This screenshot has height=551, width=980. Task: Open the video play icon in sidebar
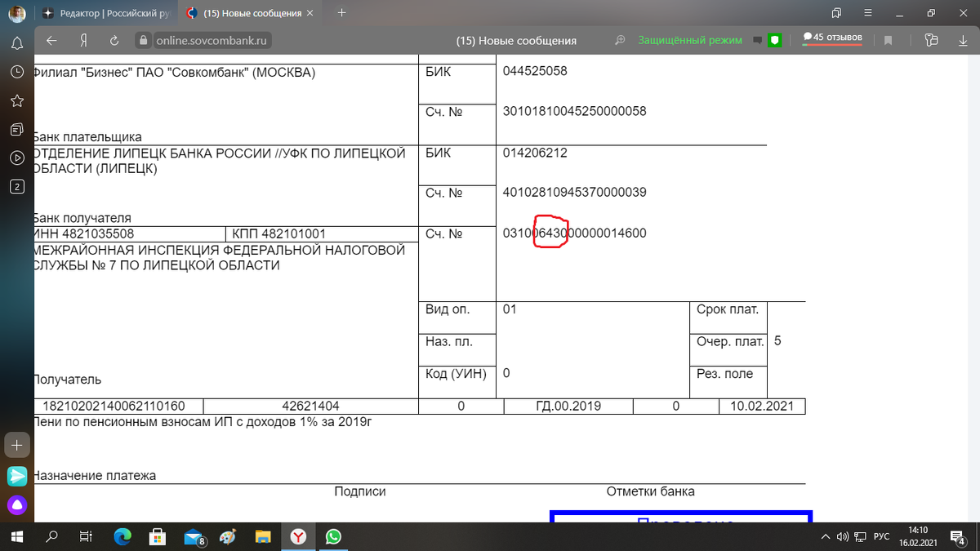[16, 158]
